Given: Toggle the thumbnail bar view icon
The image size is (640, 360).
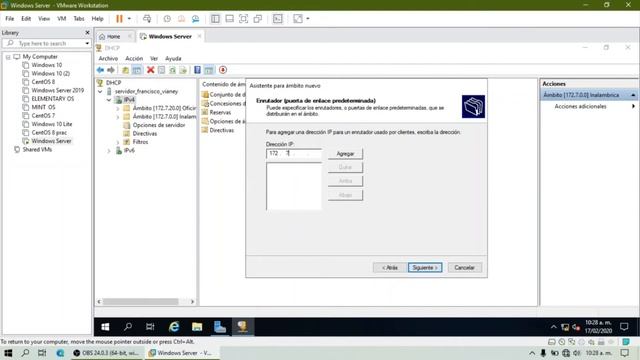Looking at the screenshot, I should [x=229, y=19].
